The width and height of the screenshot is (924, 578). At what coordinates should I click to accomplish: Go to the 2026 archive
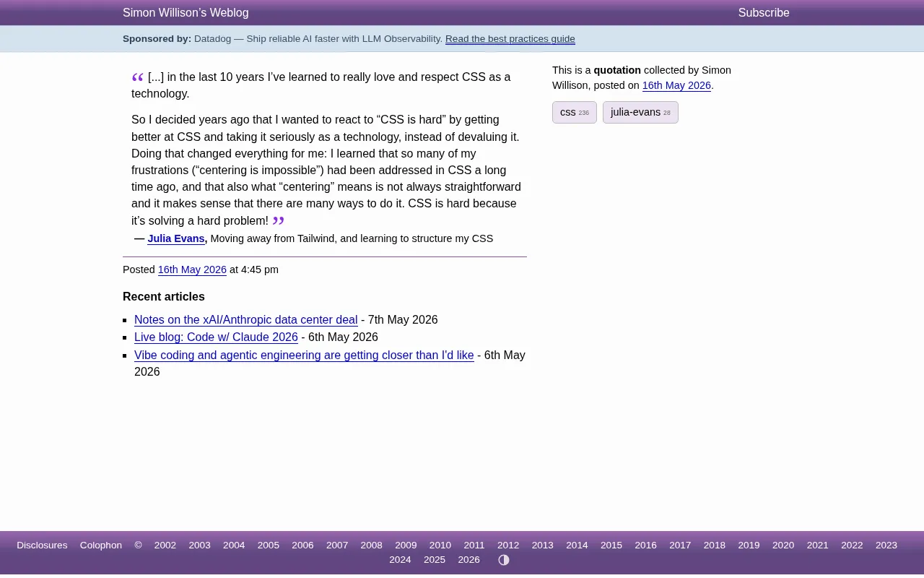(469, 560)
